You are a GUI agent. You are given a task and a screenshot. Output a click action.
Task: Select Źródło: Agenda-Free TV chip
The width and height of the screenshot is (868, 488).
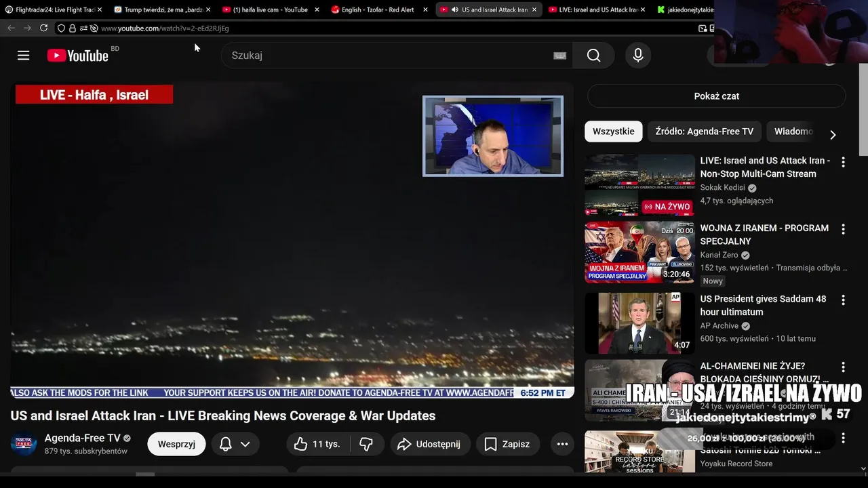(704, 131)
